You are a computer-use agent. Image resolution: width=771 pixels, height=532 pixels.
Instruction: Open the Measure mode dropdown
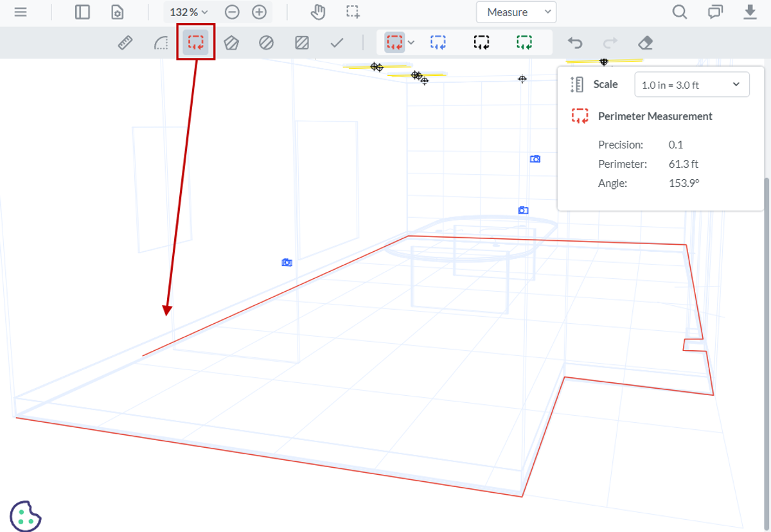[516, 12]
